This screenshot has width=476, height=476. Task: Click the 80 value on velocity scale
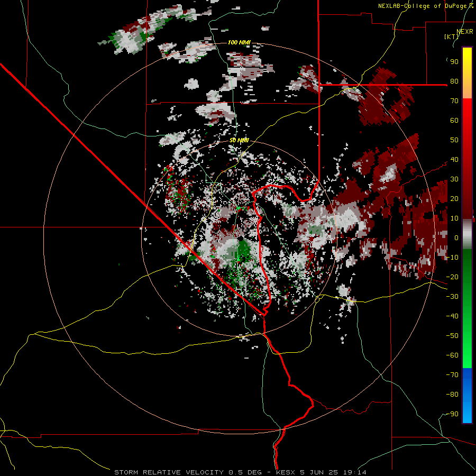tap(454, 81)
